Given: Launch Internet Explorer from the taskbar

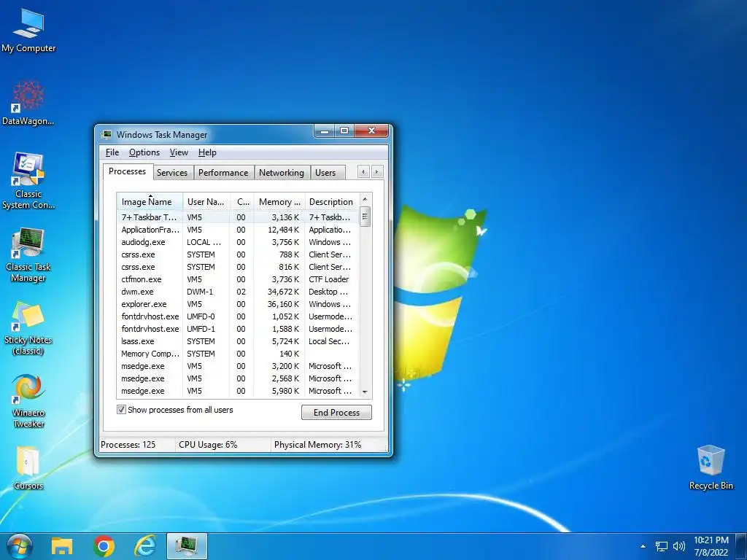Looking at the screenshot, I should pyautogui.click(x=145, y=546).
